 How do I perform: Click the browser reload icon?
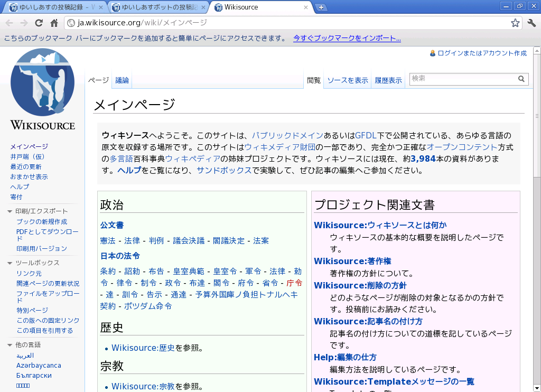pyautogui.click(x=39, y=23)
